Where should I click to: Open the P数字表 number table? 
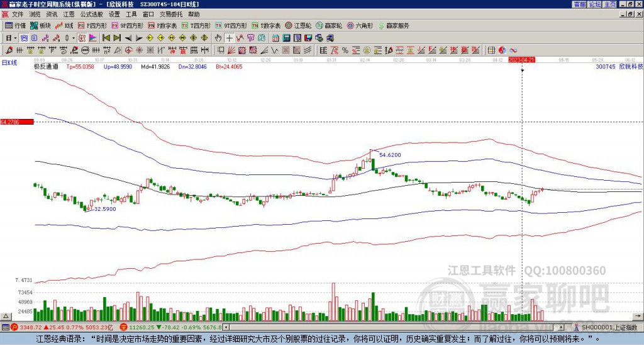[x=163, y=25]
